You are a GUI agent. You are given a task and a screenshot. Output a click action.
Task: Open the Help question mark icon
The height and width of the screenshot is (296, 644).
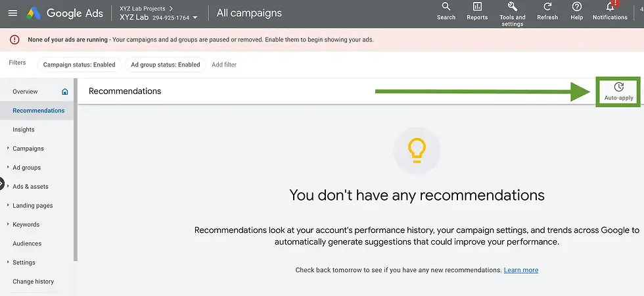pos(577,7)
